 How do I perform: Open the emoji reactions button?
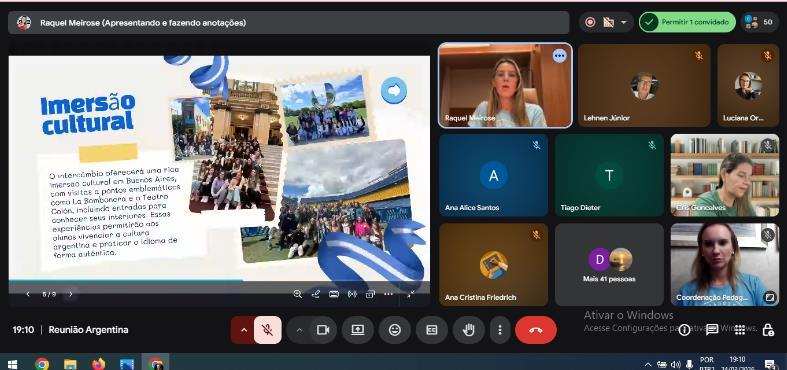point(395,330)
